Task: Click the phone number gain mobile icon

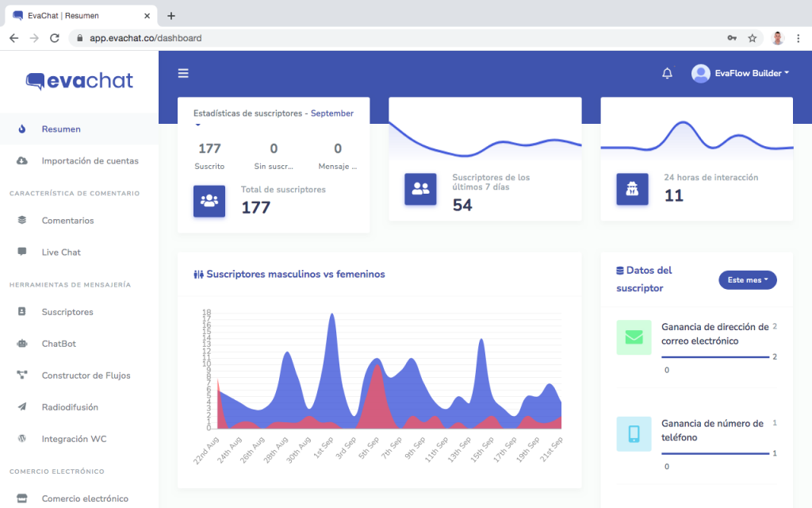Action: [634, 434]
